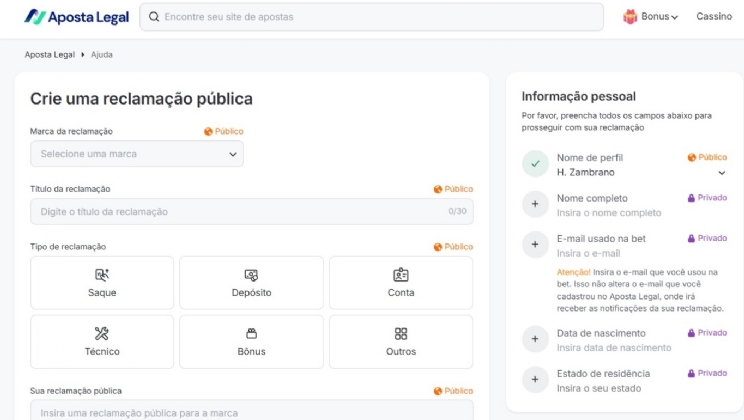Viewport: 744px width, 420px height.
Task: Pick the Técnico complaint type
Action: coord(102,342)
